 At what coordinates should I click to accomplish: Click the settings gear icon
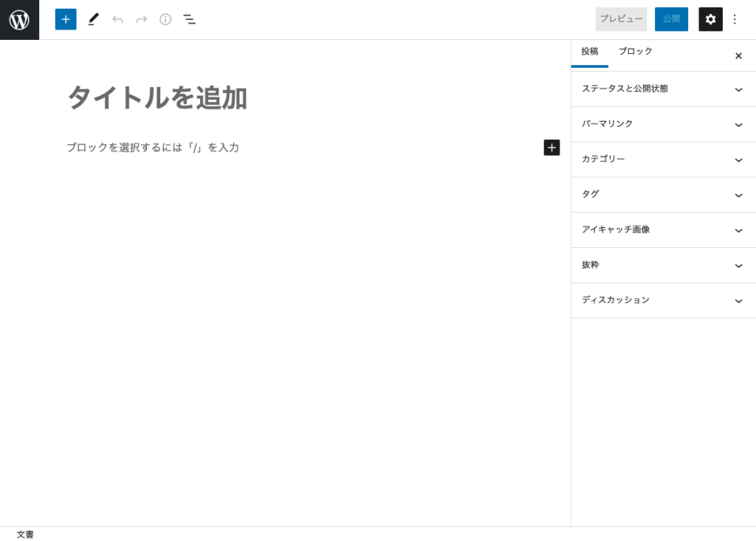pyautogui.click(x=710, y=19)
